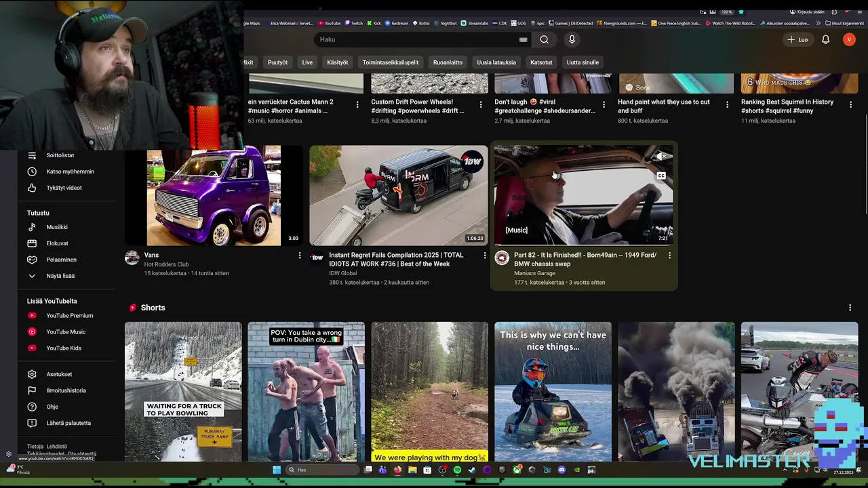Start voice search with the microphone icon
The image size is (868, 488).
point(572,39)
